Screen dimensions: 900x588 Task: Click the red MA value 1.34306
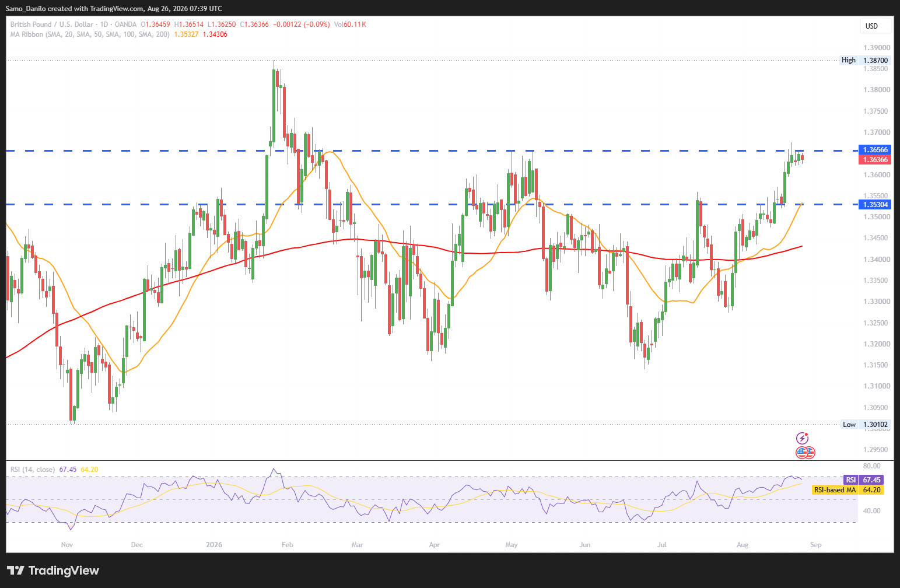[x=215, y=34]
